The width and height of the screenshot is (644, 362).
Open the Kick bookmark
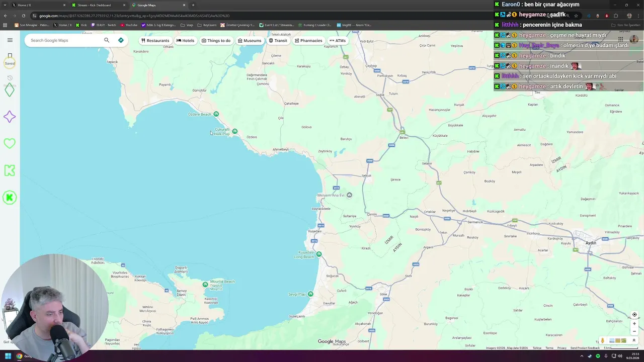tap(82, 25)
